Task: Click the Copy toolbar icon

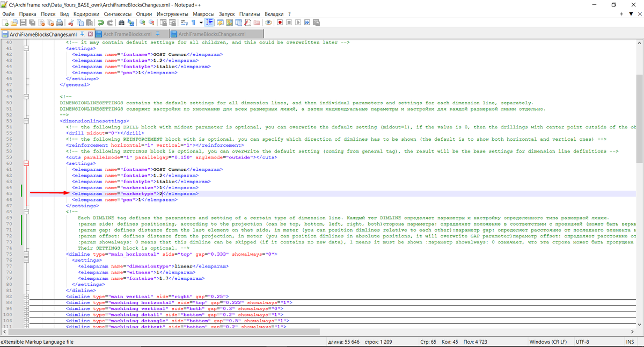Action: tap(80, 23)
